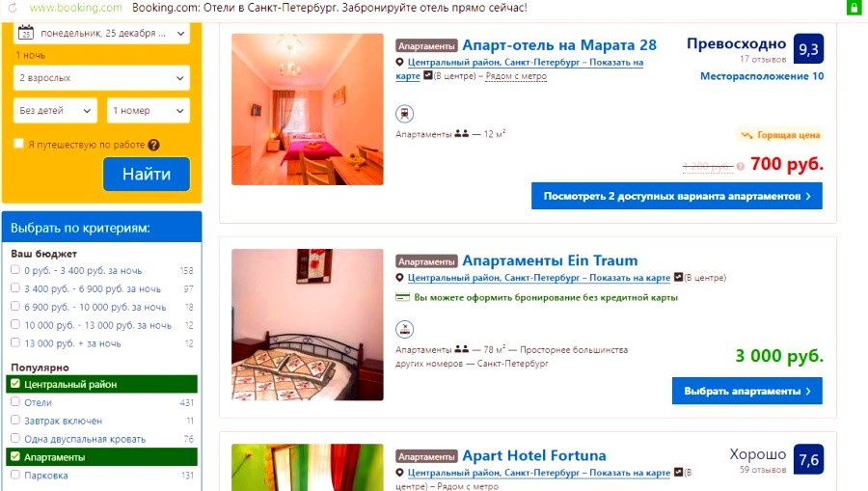Click the 9,3 rating score badge

[x=808, y=48]
